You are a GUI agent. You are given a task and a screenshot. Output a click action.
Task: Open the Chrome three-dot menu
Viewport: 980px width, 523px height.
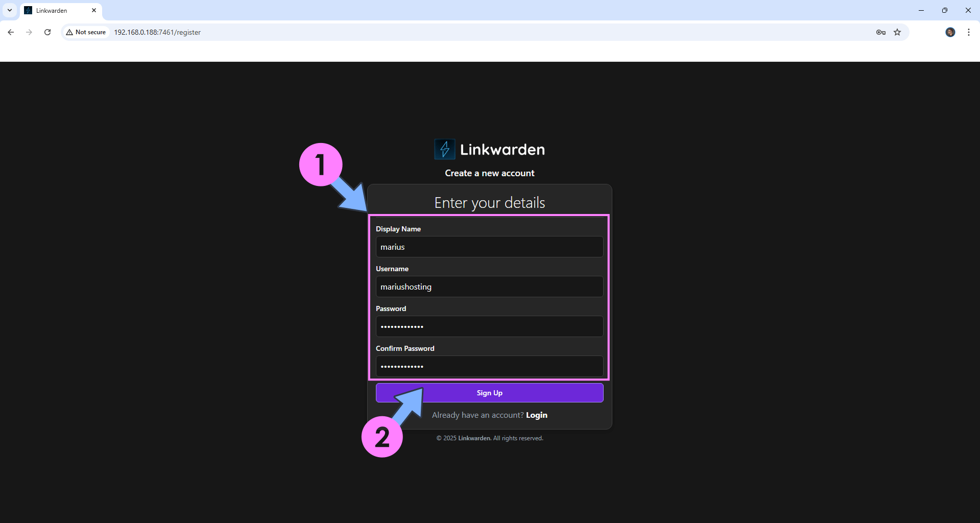[x=968, y=32]
